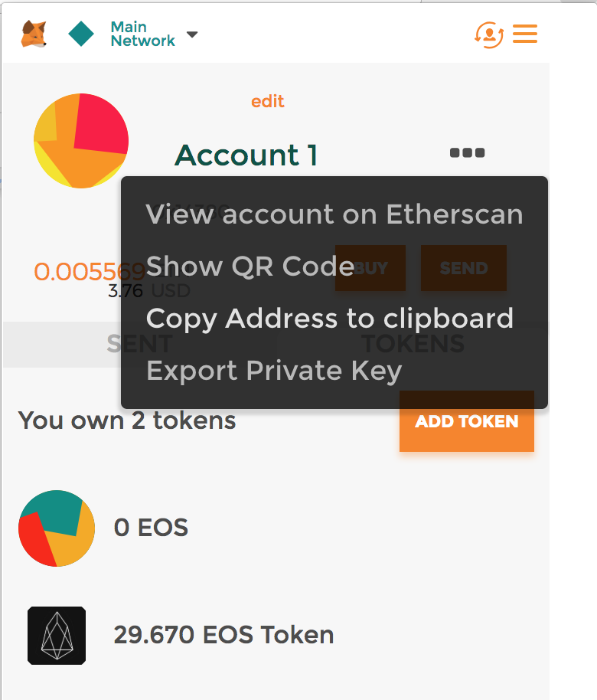The height and width of the screenshot is (700, 597).
Task: Expand the Main Network dropdown arrow
Action: pyautogui.click(x=192, y=34)
